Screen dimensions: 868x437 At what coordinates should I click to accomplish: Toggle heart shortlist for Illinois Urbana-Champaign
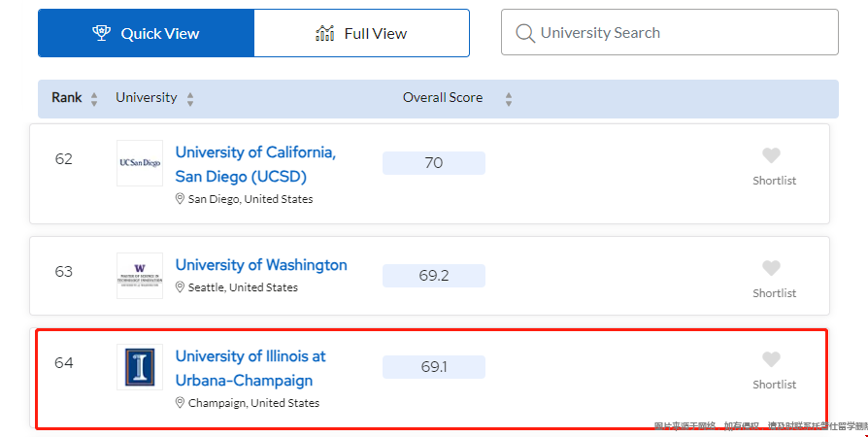771,359
